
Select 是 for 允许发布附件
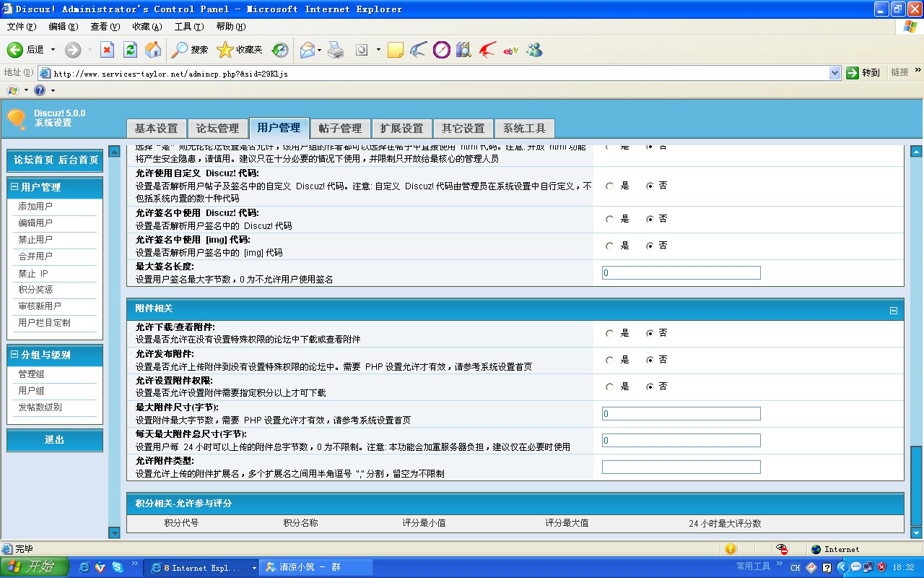click(609, 360)
